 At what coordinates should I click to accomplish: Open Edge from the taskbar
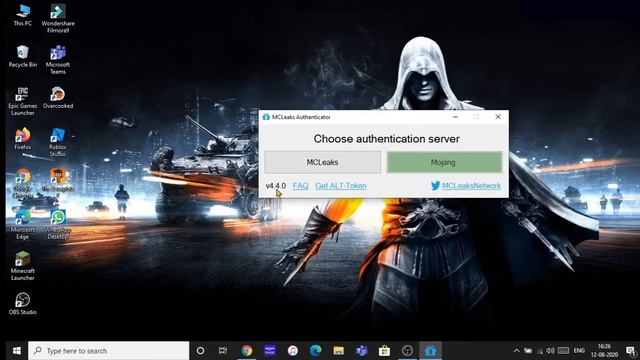coord(316,351)
